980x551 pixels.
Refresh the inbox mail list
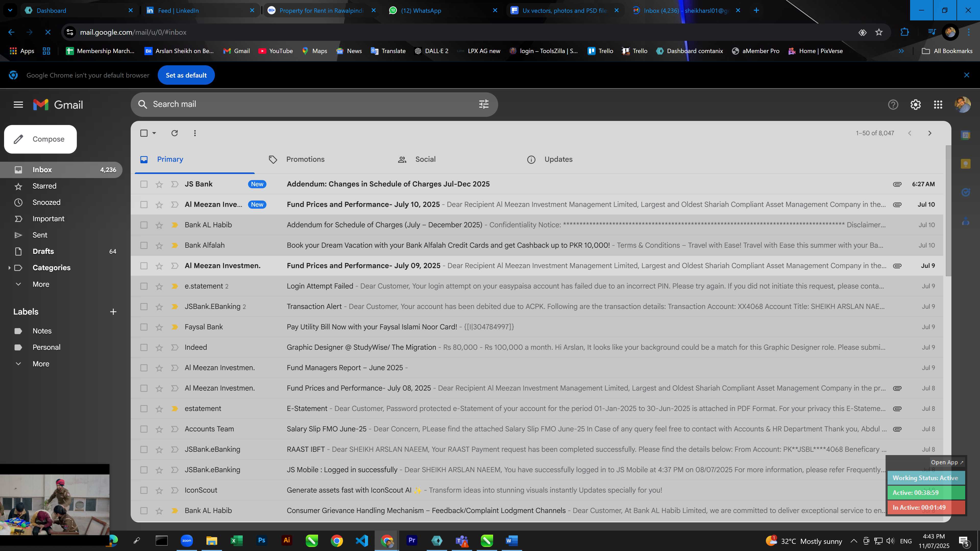(x=175, y=133)
